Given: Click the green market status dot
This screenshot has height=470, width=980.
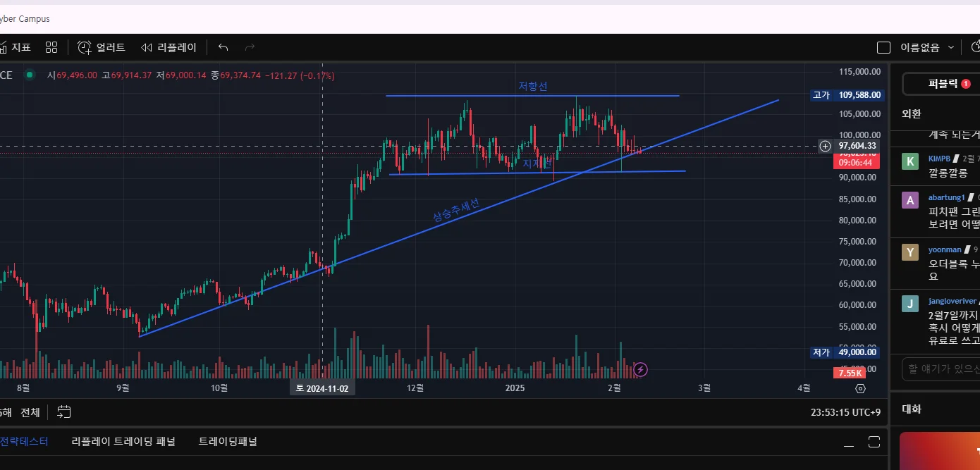Looking at the screenshot, I should [x=29, y=75].
